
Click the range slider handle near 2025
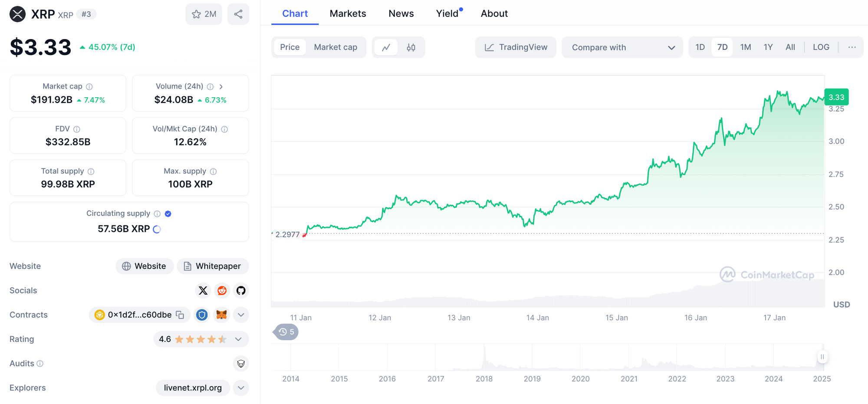click(x=822, y=357)
